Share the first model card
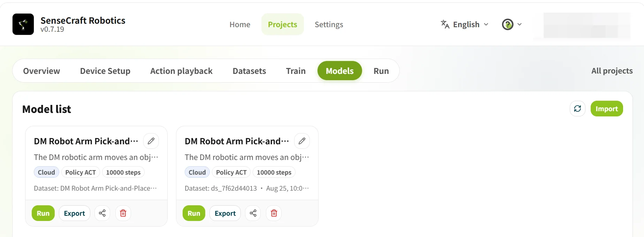This screenshot has height=237, width=644. click(102, 213)
